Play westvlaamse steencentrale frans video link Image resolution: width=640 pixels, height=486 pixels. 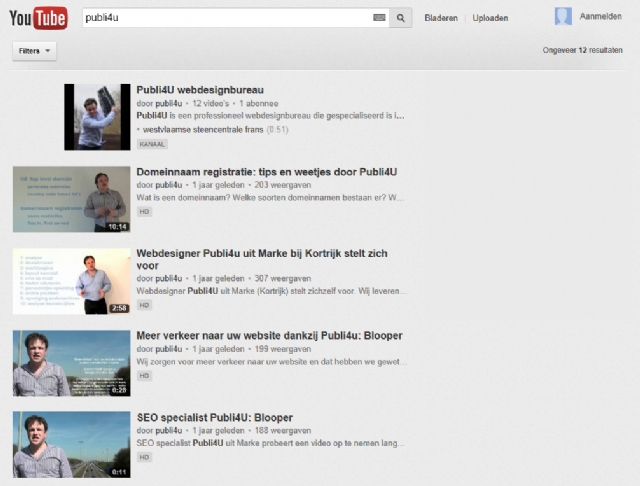(x=203, y=130)
